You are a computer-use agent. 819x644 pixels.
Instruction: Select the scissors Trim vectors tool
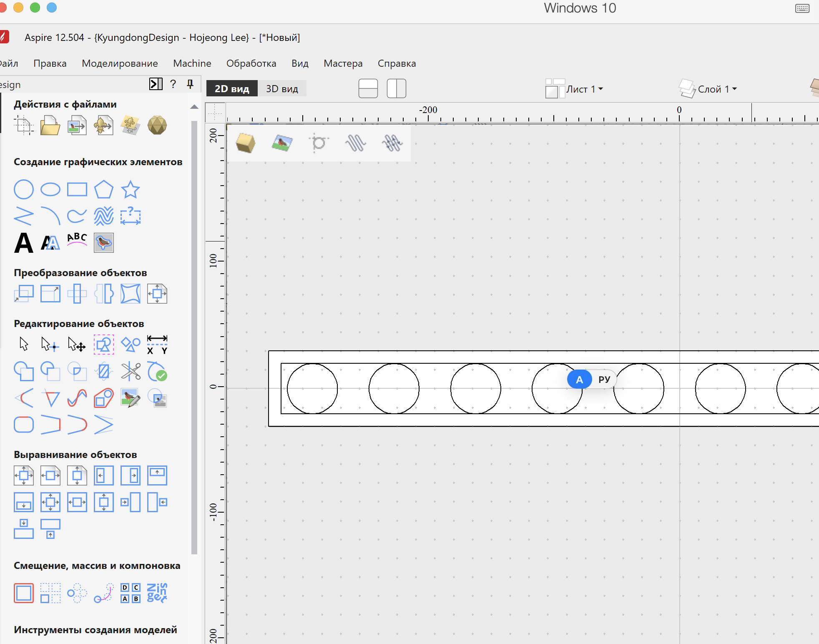(x=131, y=371)
